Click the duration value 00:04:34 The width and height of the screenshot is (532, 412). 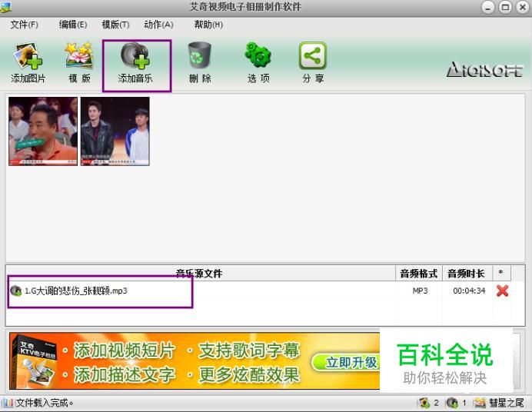[469, 291]
